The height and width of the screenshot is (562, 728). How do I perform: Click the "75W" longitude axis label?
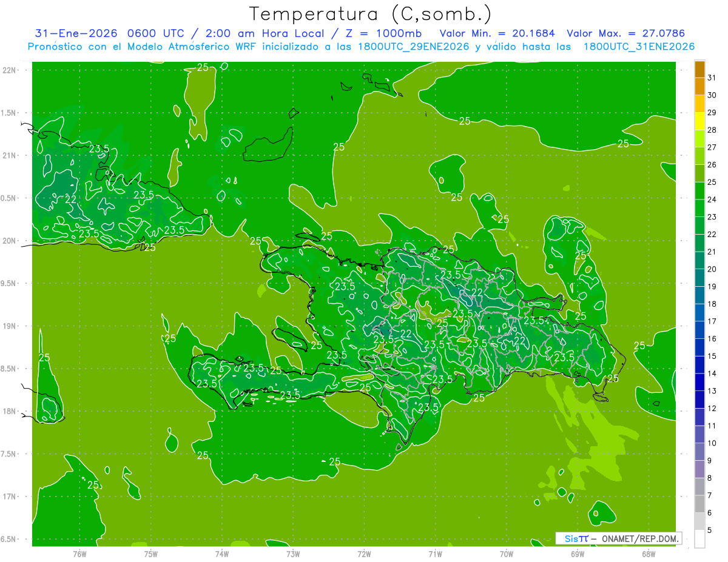(151, 554)
